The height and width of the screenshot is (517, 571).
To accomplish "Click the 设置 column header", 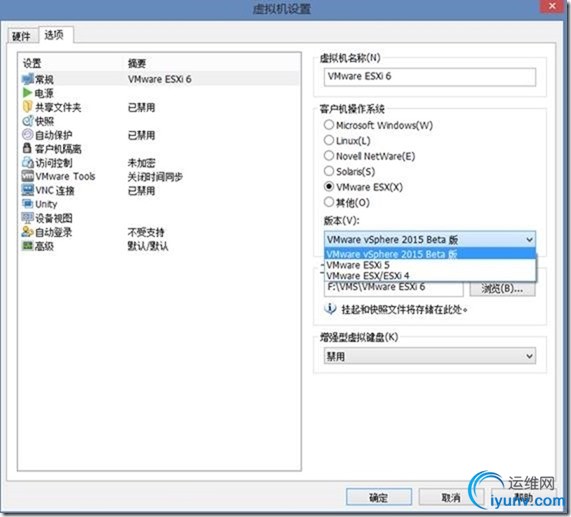I will [x=32, y=63].
